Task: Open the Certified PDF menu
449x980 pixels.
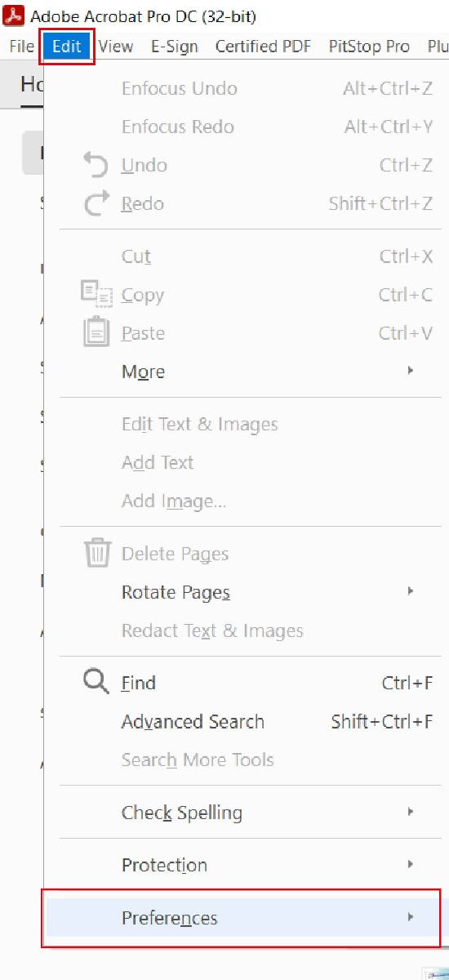Action: 263,46
